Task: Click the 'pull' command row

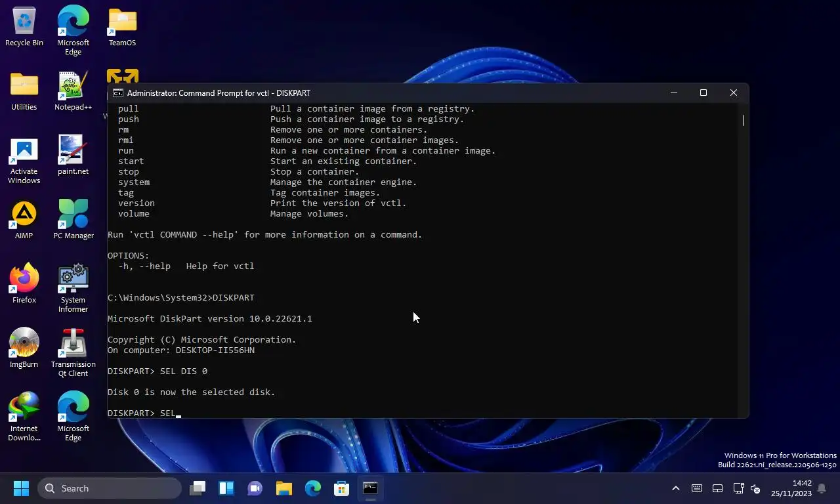Action: tap(296, 109)
